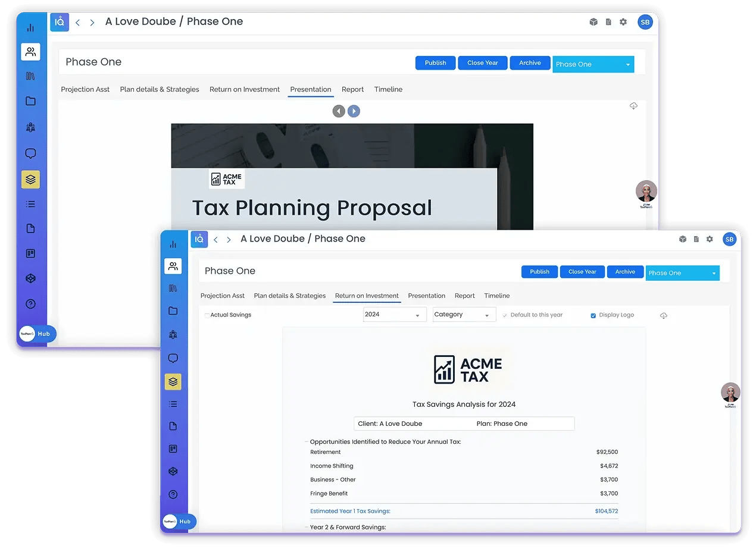
Task: Open the document icon in the front window header
Action: 696,239
